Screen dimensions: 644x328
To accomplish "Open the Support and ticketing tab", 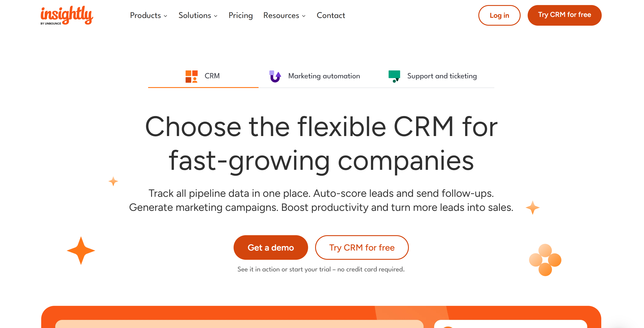I will (x=442, y=76).
